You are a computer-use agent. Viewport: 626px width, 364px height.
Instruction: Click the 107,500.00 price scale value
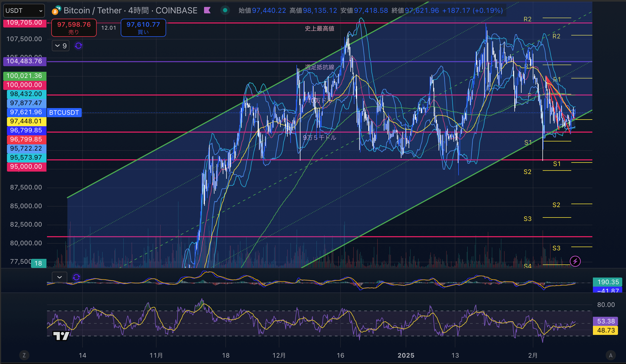tap(24, 39)
